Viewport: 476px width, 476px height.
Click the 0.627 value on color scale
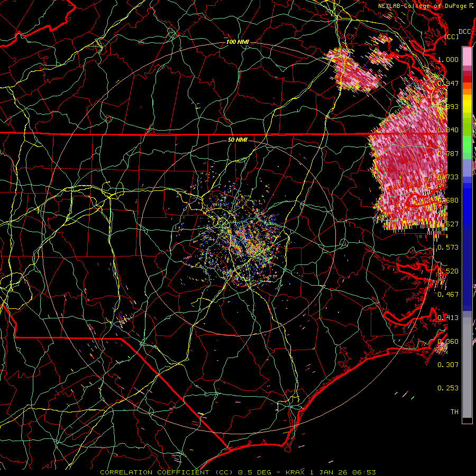point(448,224)
